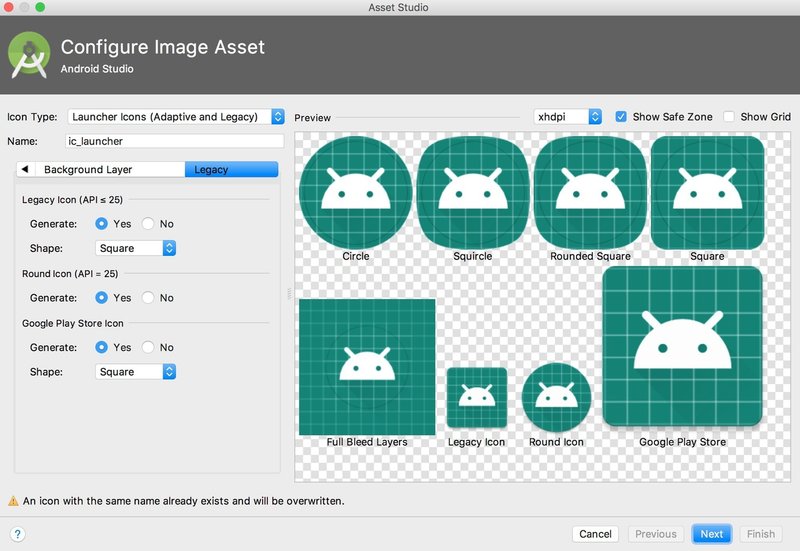The width and height of the screenshot is (800, 551).
Task: Enable the Show Grid checkbox
Action: 729,117
